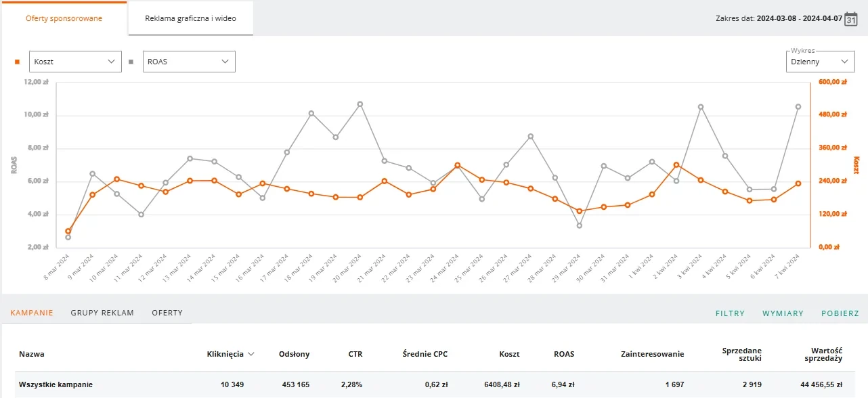
Task: Click the 0,62 zł average CPC value
Action: (437, 384)
